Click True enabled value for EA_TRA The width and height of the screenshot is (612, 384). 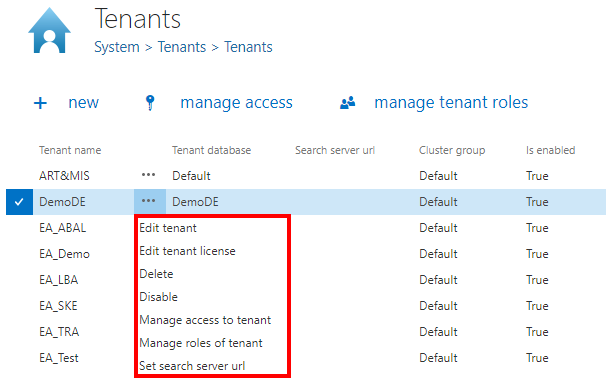pyautogui.click(x=537, y=332)
